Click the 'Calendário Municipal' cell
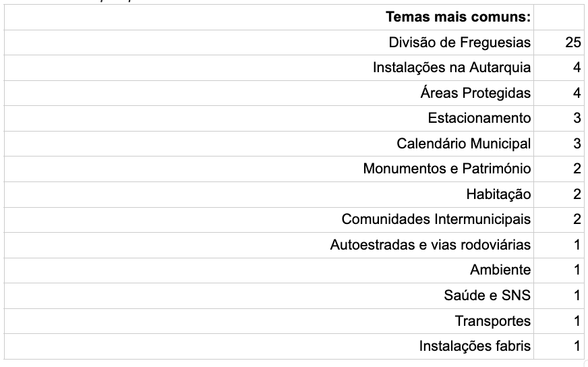The width and height of the screenshot is (588, 367). (x=464, y=144)
